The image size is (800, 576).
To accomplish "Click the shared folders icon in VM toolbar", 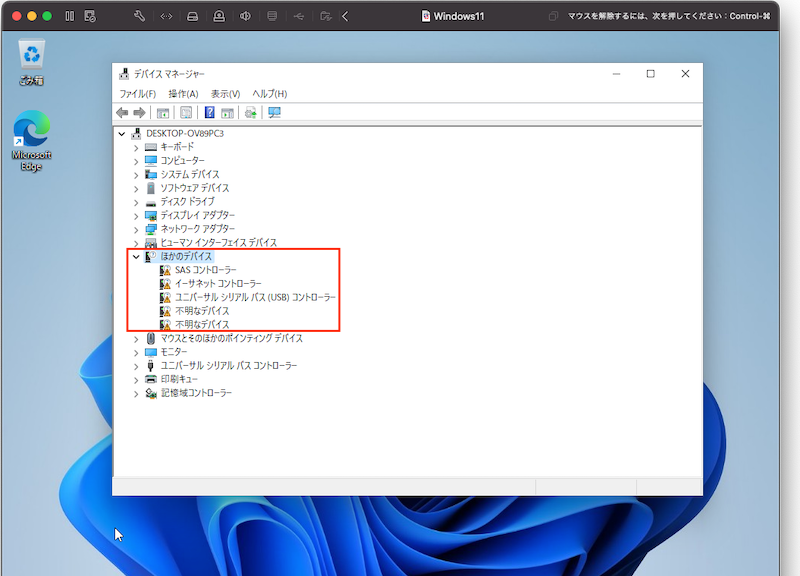I will 326,16.
